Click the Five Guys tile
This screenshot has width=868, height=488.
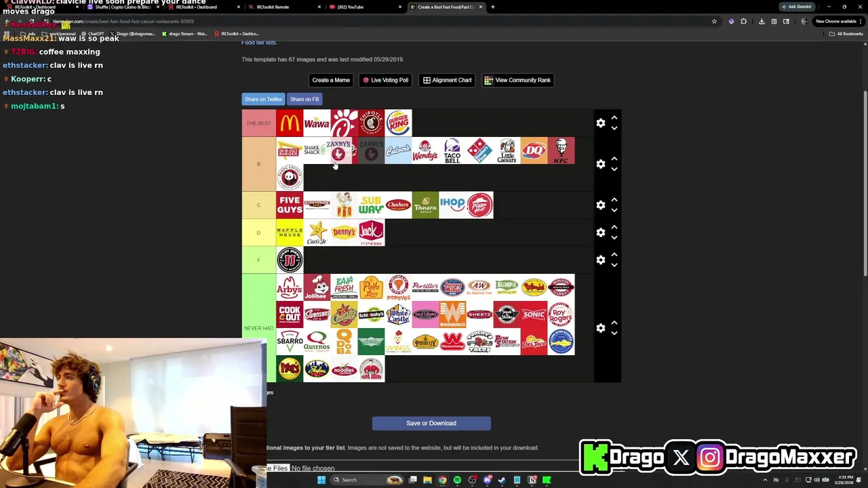(x=290, y=205)
